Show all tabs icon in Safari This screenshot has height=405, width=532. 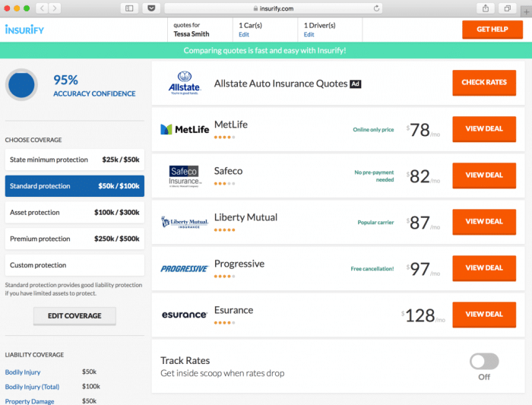tap(507, 8)
